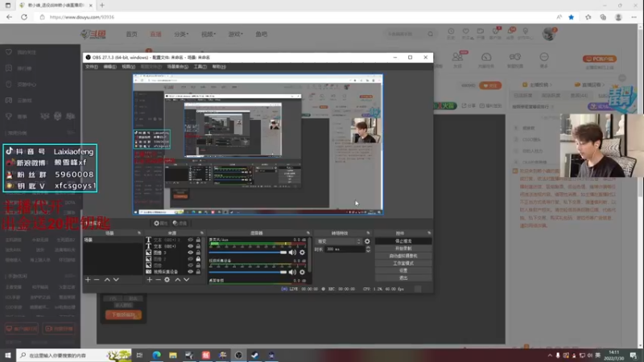The height and width of the screenshot is (362, 644).
Task: Pop out the sources dock panel
Action: click(202, 233)
